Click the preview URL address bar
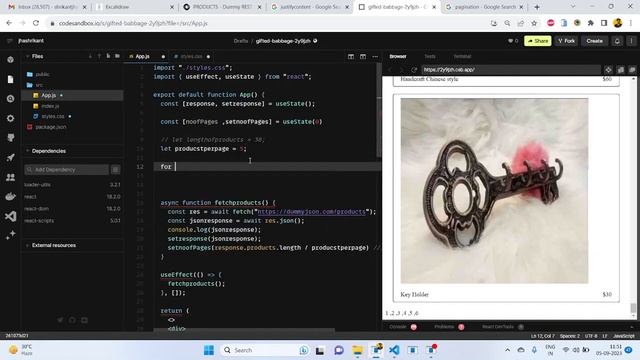This screenshot has height=360, width=640. pyautogui.click(x=510, y=70)
